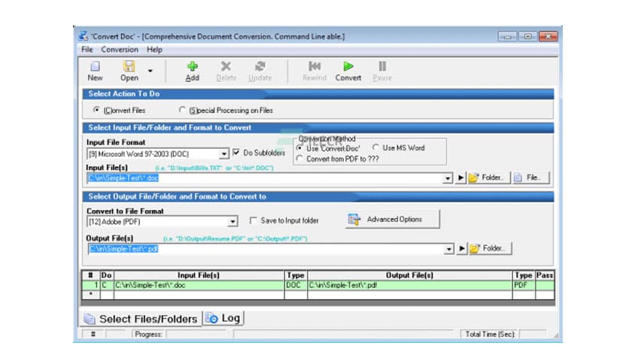
Task: Click the asterisk new-row marker in the table
Action: click(91, 294)
